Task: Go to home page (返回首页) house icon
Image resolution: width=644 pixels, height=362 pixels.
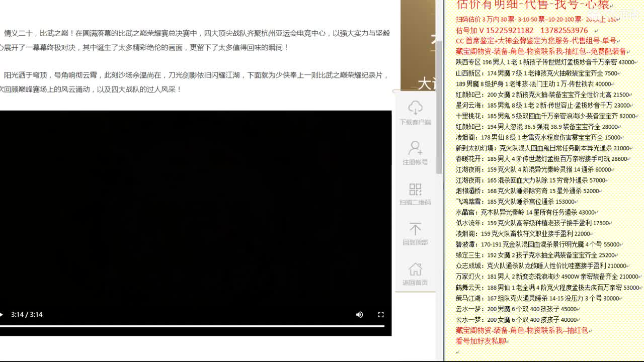Action: [x=415, y=269]
